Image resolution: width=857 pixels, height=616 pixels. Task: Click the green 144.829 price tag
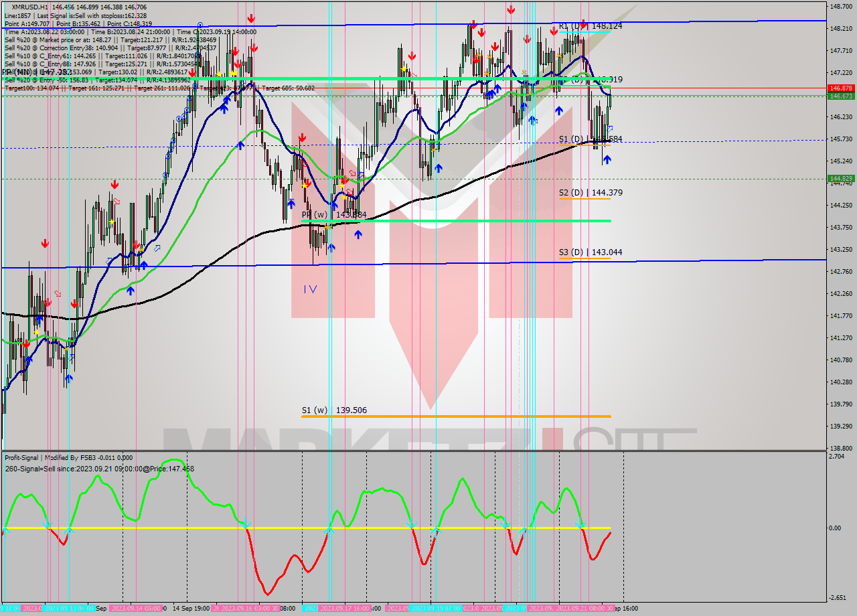pyautogui.click(x=841, y=179)
